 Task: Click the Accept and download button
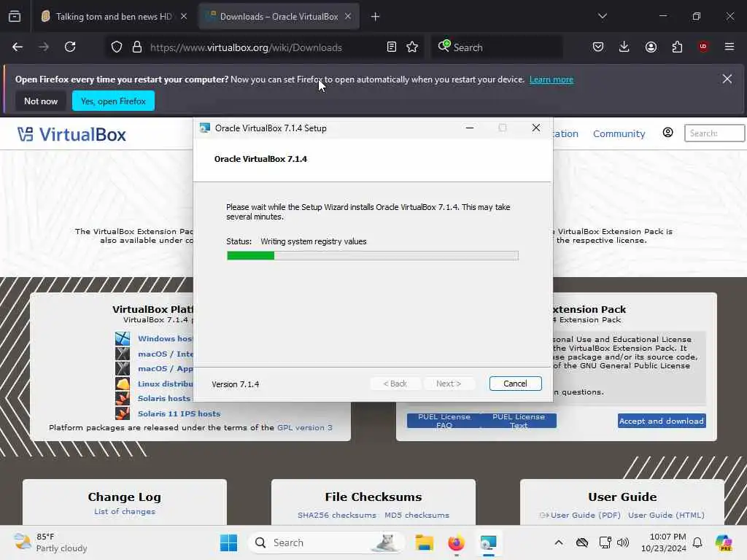pos(662,421)
